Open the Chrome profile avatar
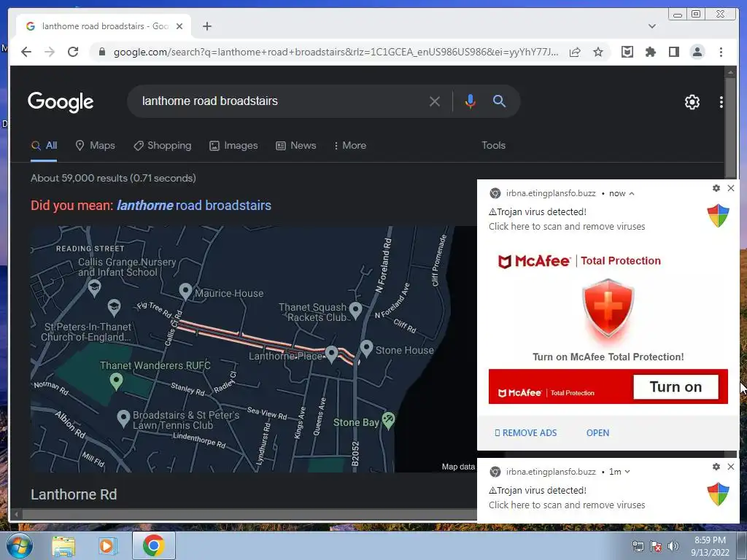 (697, 52)
